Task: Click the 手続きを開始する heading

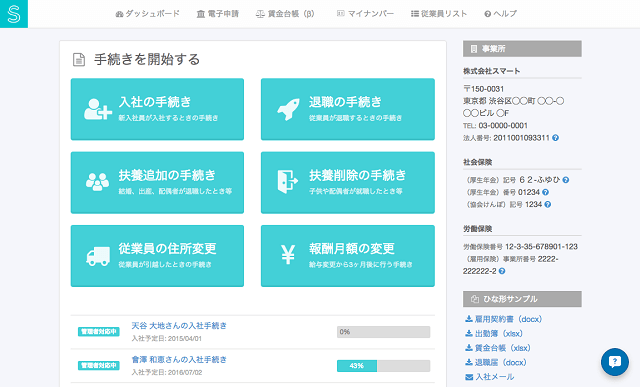Action: [147, 60]
